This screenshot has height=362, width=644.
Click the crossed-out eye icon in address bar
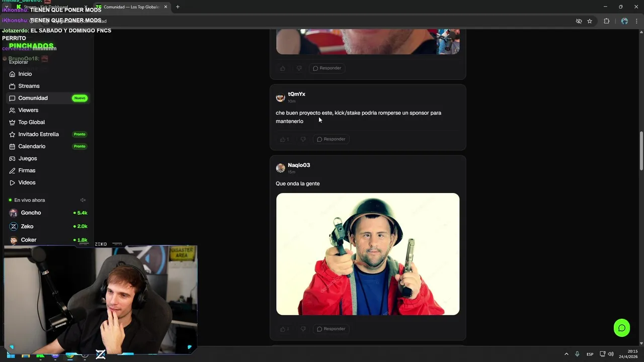pos(579,21)
